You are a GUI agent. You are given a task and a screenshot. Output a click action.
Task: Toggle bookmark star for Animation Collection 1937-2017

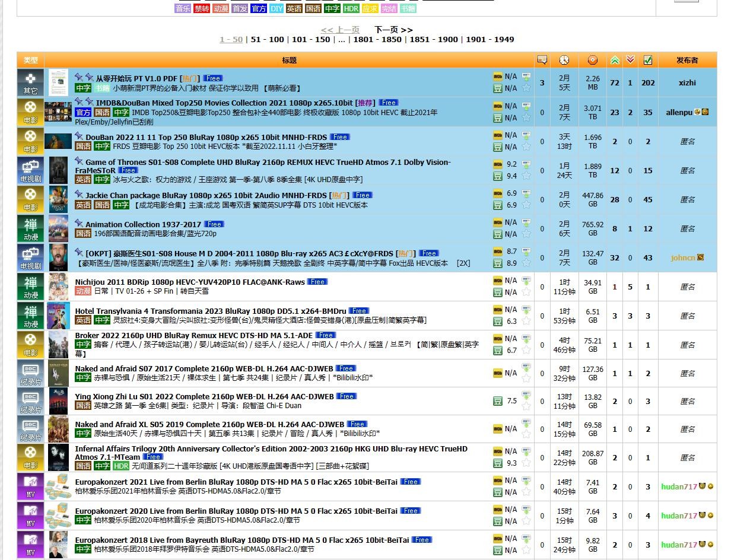coord(526,234)
